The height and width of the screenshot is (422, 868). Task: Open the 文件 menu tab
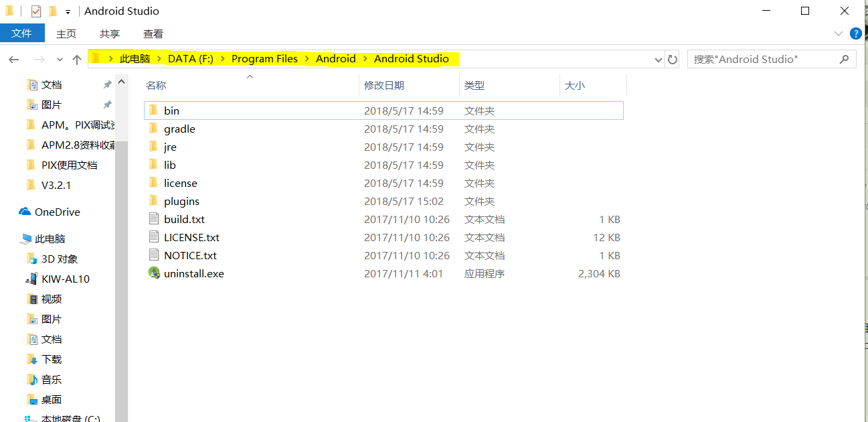click(x=22, y=33)
